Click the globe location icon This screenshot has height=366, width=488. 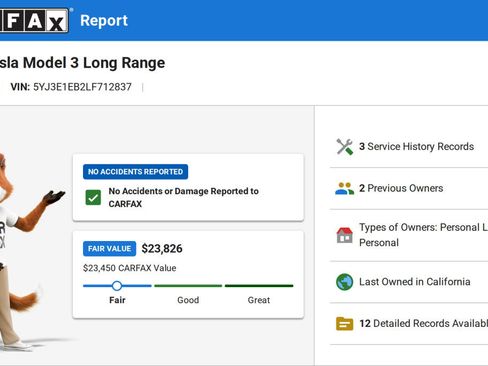pos(345,282)
